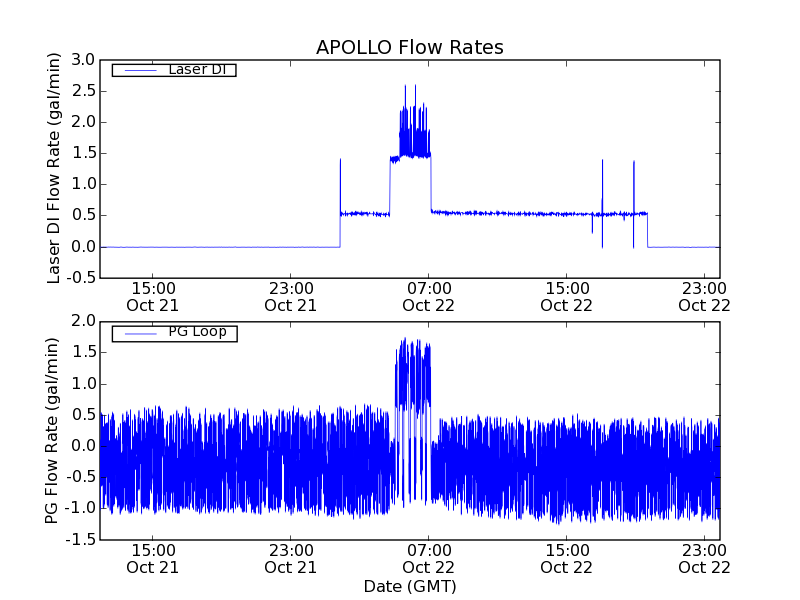This screenshot has width=800, height=600.
Task: Click the blue line sample in Laser DI legend
Action: pos(138,70)
